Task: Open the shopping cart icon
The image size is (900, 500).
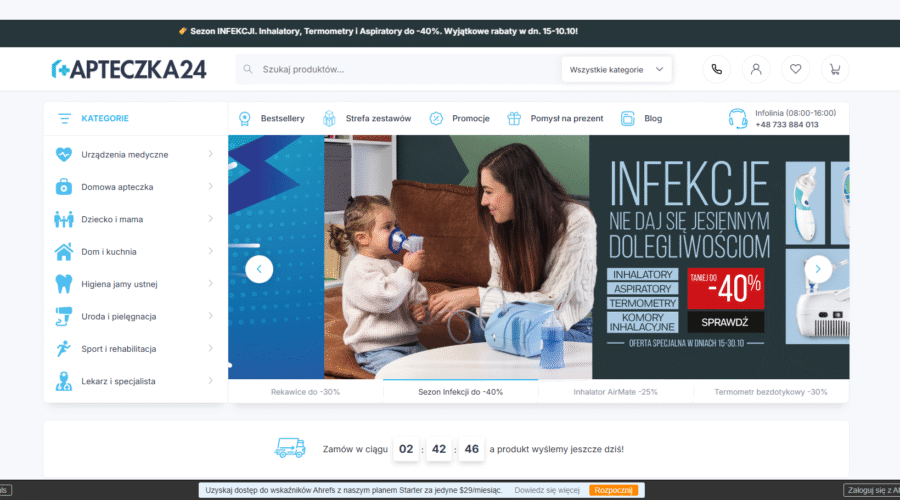Action: tap(834, 69)
